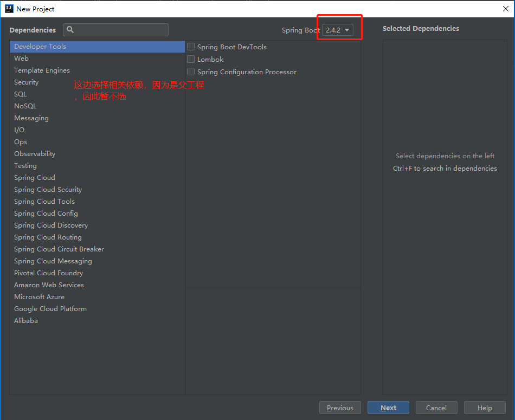Click the Cancel button

click(436, 408)
